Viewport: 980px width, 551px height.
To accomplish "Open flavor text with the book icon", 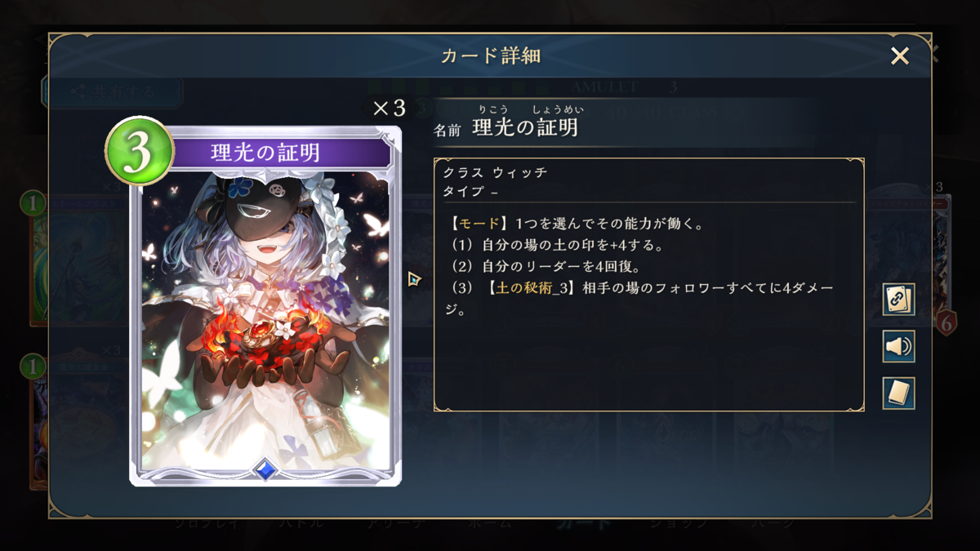I will pyautogui.click(x=898, y=393).
